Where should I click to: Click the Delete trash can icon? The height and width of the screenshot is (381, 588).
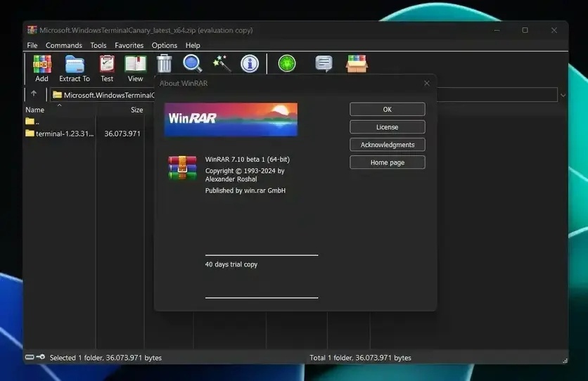165,64
